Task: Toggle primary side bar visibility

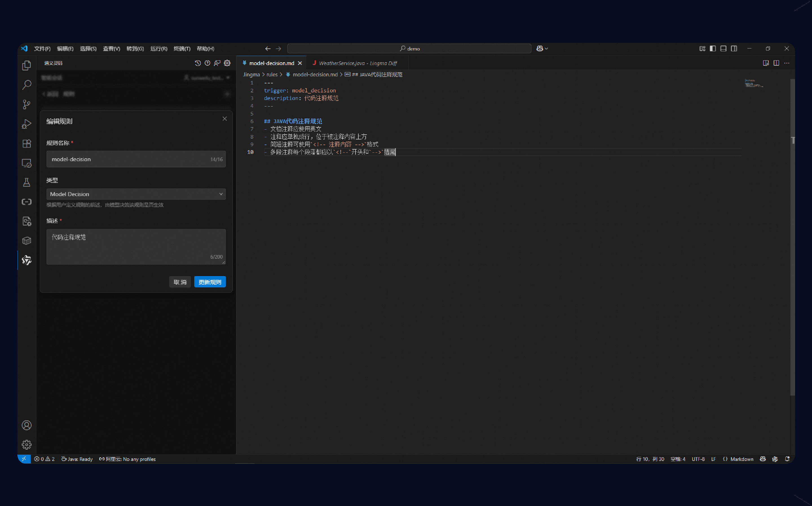Action: tap(712, 48)
